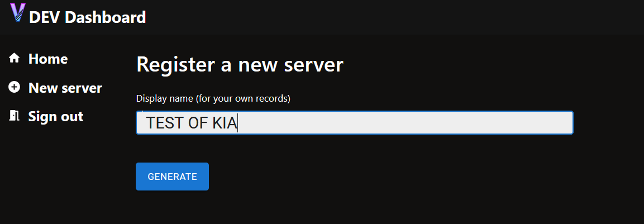Open the Home page link
644x224 pixels.
pos(47,59)
